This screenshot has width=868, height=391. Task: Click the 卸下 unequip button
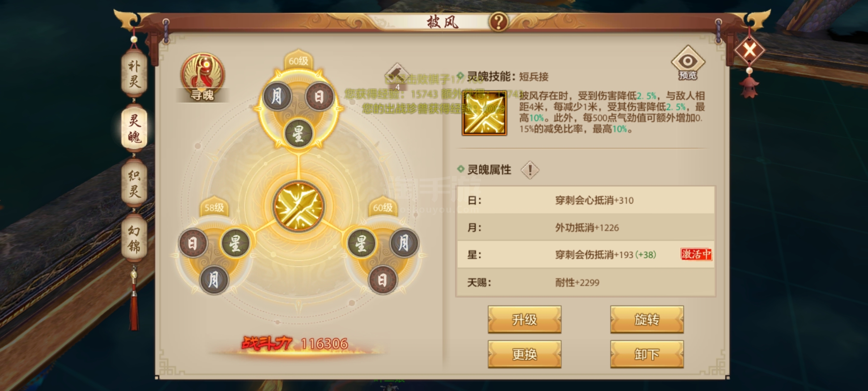[647, 354]
